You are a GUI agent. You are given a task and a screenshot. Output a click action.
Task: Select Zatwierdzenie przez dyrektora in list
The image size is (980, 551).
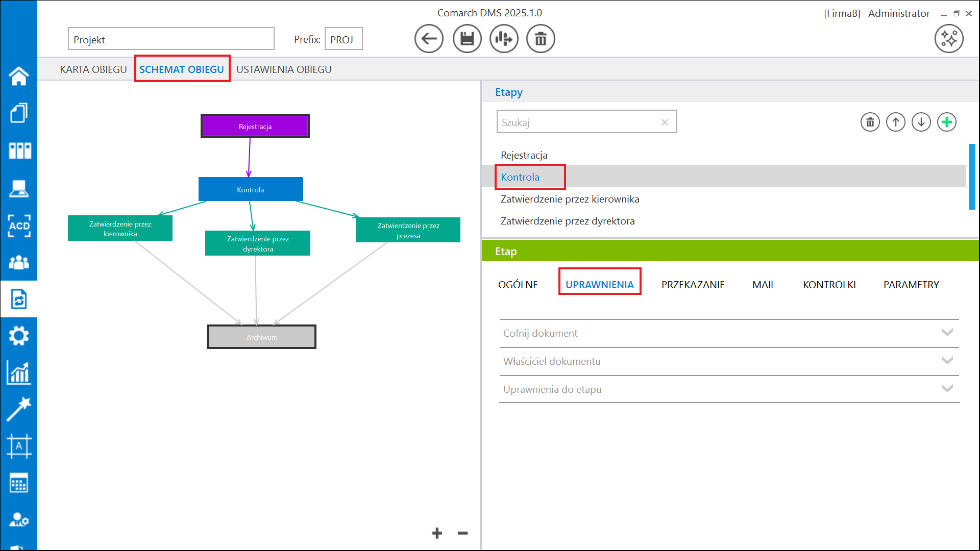click(724, 221)
